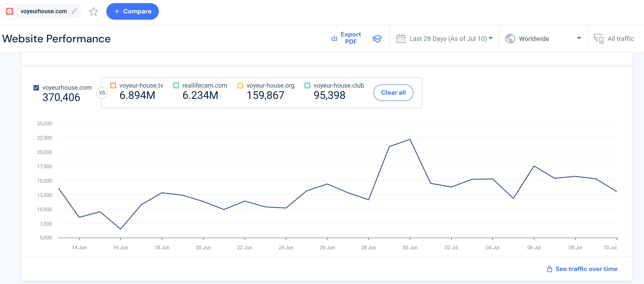Viewport: 644px width, 284px height.
Task: Click the pencil edit icon beside domain
Action: [x=74, y=11]
